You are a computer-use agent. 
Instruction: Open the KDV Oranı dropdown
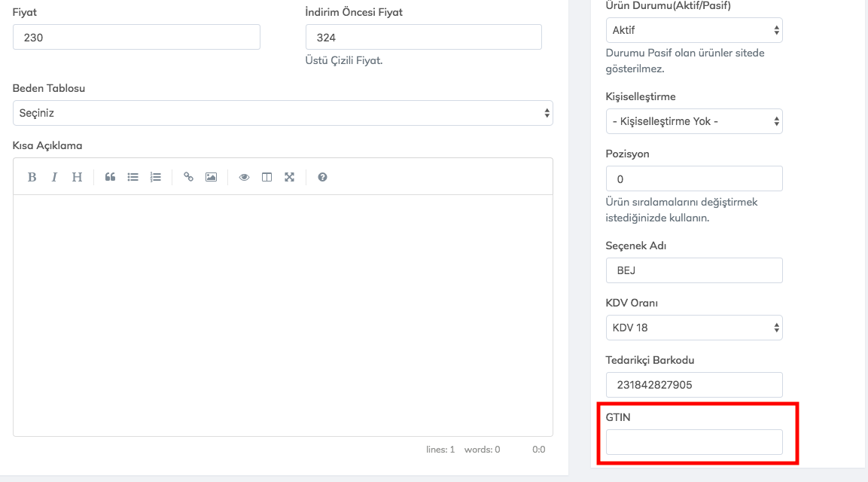(693, 328)
